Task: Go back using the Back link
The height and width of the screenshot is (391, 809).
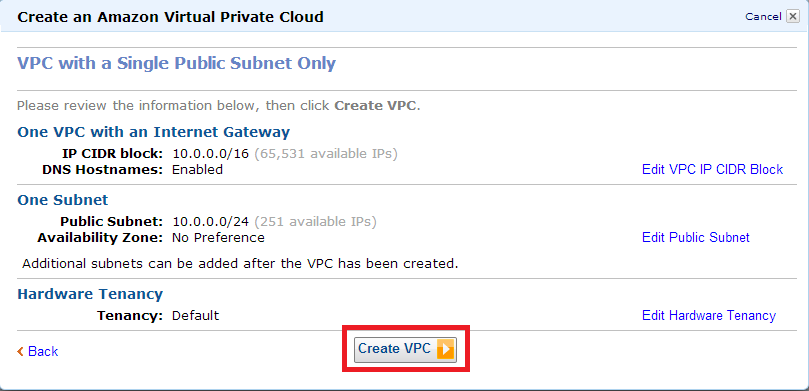Action: click(43, 351)
